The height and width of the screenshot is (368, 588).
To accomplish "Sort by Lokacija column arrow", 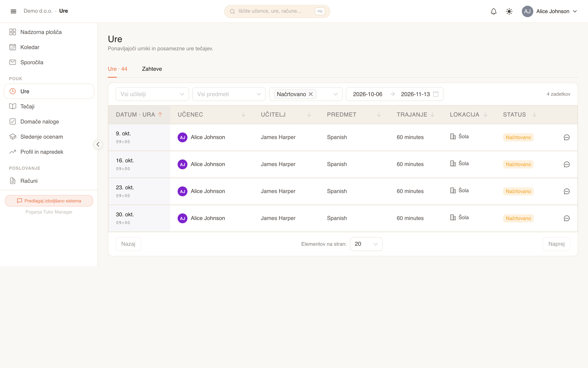I will 485,115.
